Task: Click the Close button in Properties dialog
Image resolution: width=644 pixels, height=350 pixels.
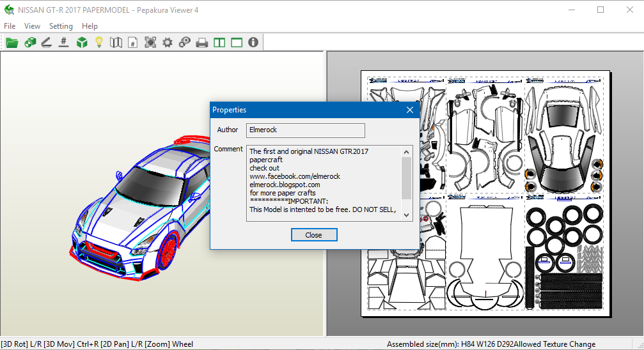Action: coord(314,234)
